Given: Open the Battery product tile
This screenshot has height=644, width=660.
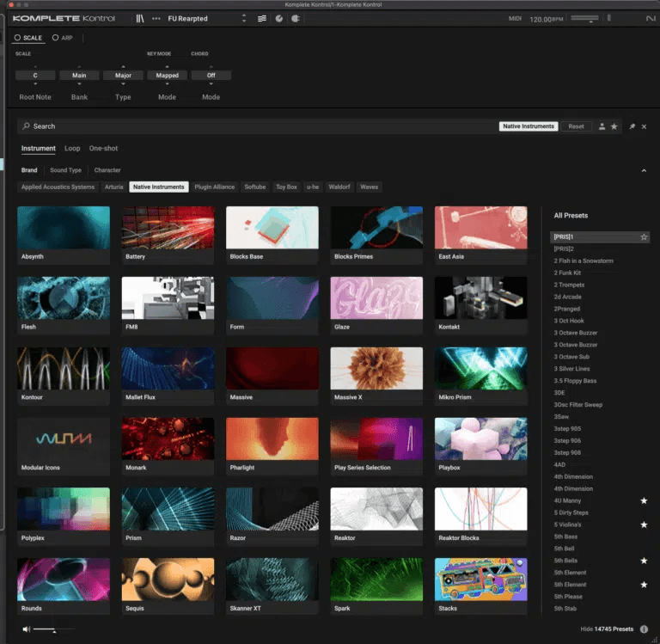Looking at the screenshot, I should [x=168, y=235].
